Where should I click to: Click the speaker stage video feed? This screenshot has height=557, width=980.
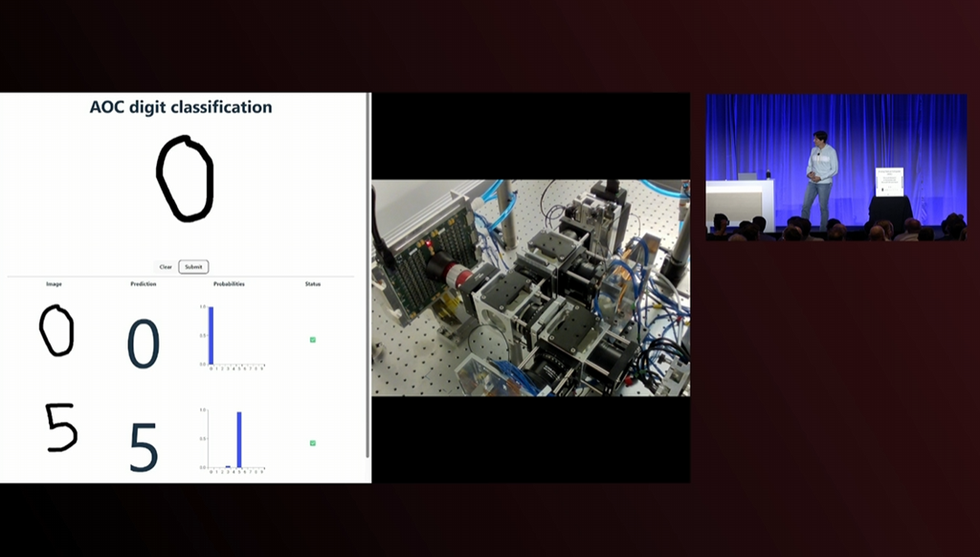[x=835, y=167]
